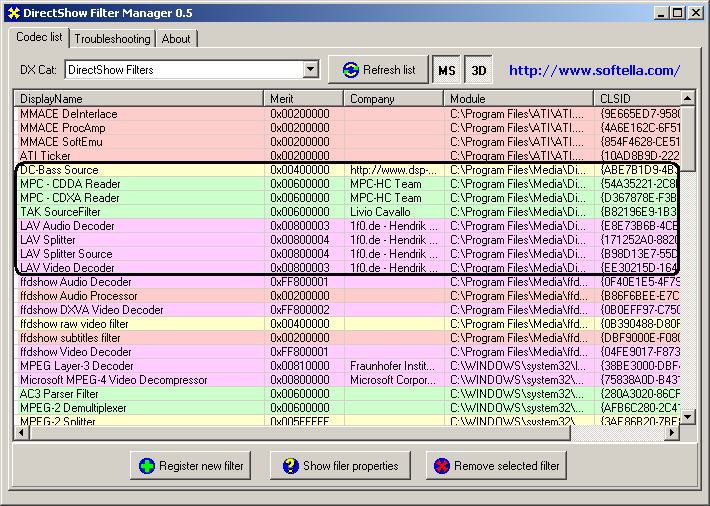
Task: Click Livio Cavallo company cell
Action: (393, 212)
